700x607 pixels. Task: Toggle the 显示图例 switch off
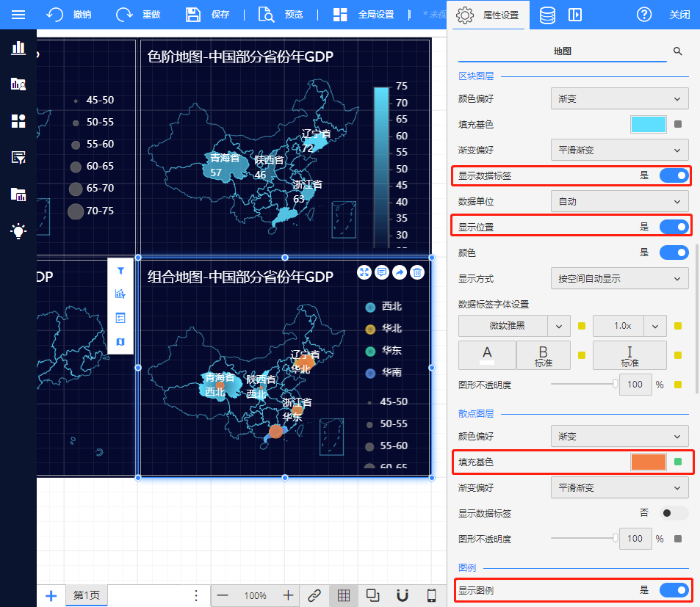pyautogui.click(x=674, y=590)
